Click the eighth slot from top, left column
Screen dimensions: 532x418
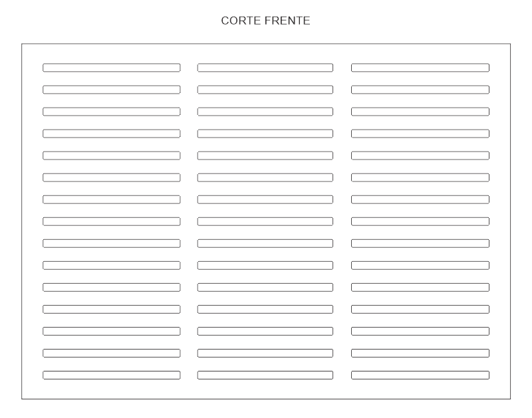pos(111,221)
